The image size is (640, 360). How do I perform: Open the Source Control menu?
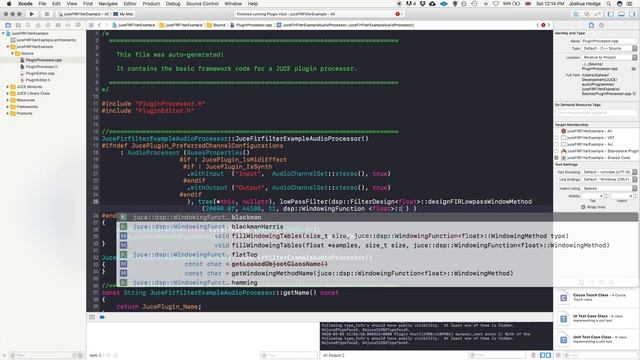[x=202, y=4]
